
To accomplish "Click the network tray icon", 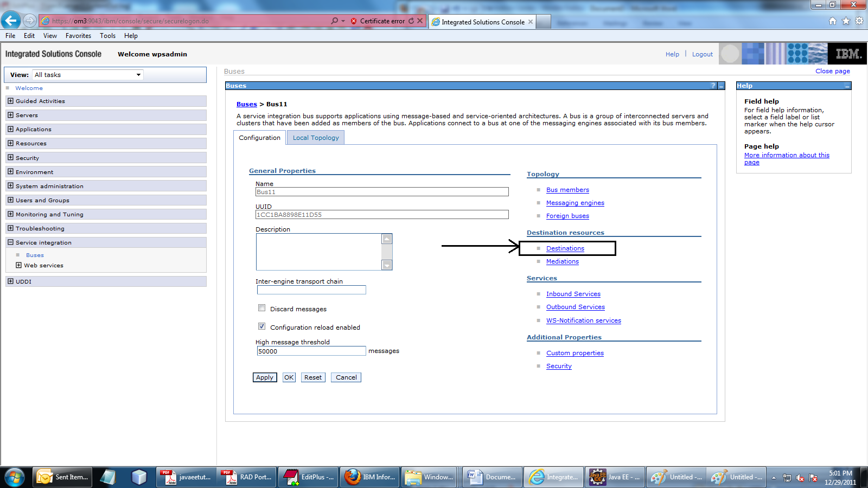I will pyautogui.click(x=787, y=478).
